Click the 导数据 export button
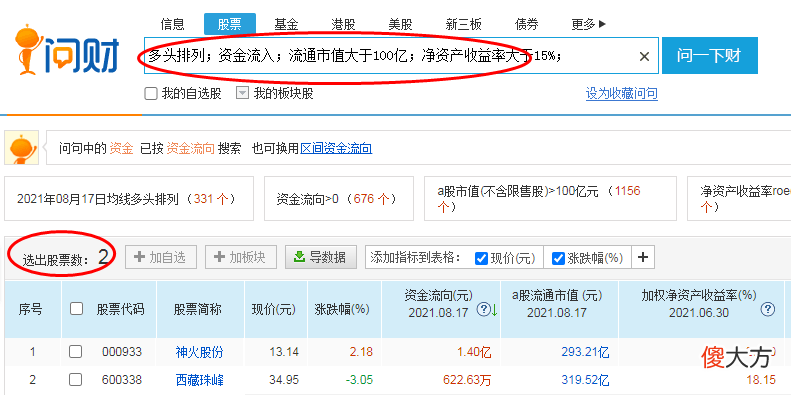791x395 pixels. [321, 257]
